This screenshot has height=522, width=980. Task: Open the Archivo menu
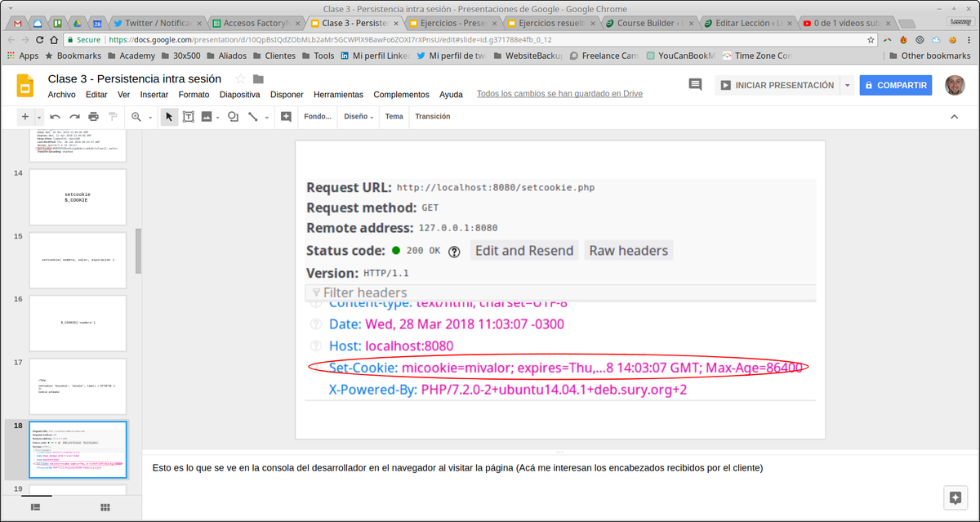pos(62,95)
